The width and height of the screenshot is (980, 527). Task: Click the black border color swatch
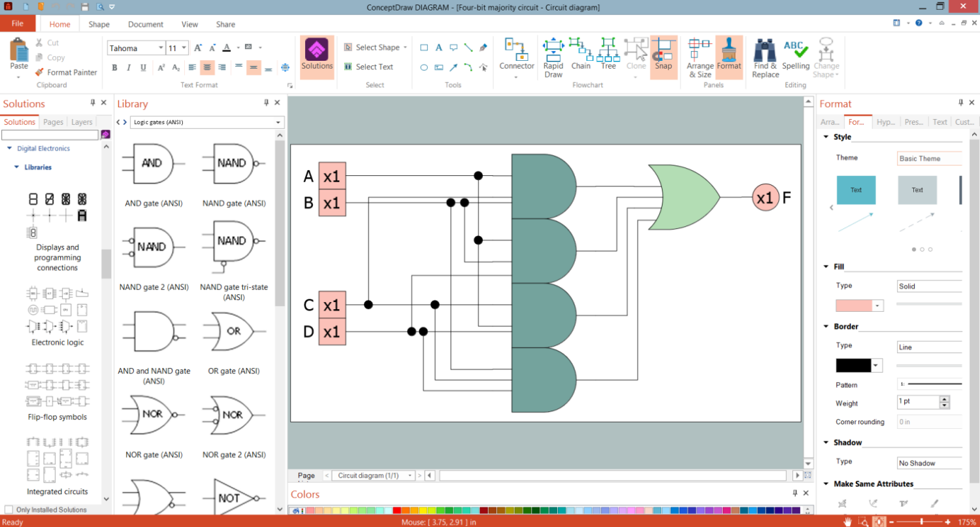853,365
